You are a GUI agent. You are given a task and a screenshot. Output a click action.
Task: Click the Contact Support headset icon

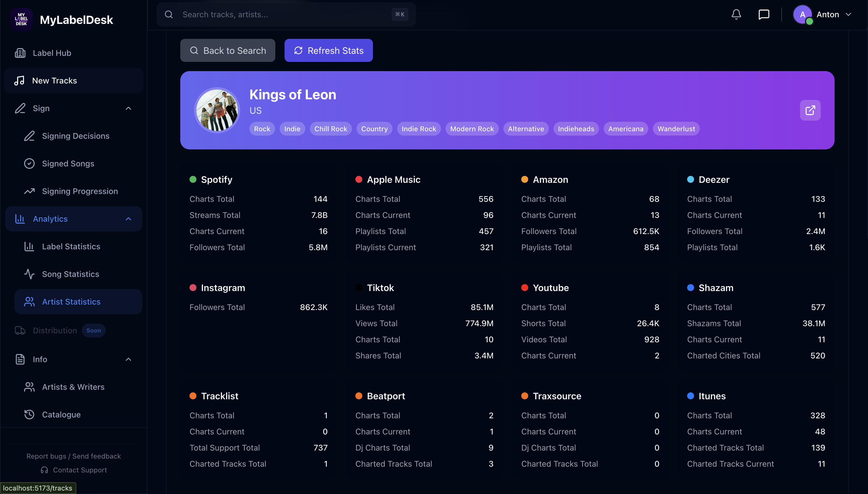click(x=44, y=470)
